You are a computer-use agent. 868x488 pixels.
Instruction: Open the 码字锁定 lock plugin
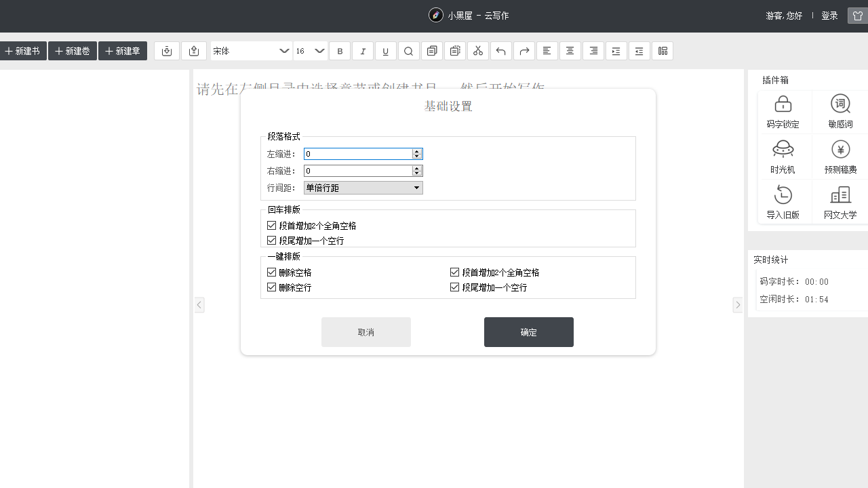[783, 112]
